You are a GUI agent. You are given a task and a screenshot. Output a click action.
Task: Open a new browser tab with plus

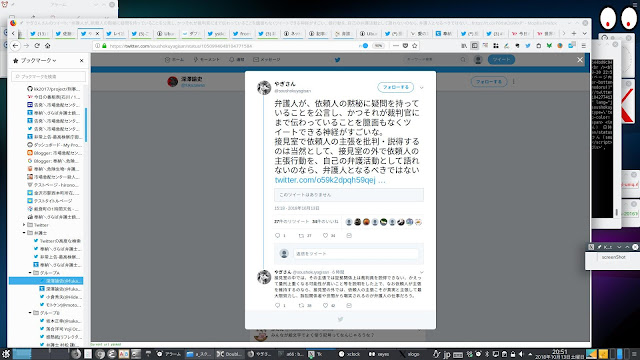click(x=574, y=33)
